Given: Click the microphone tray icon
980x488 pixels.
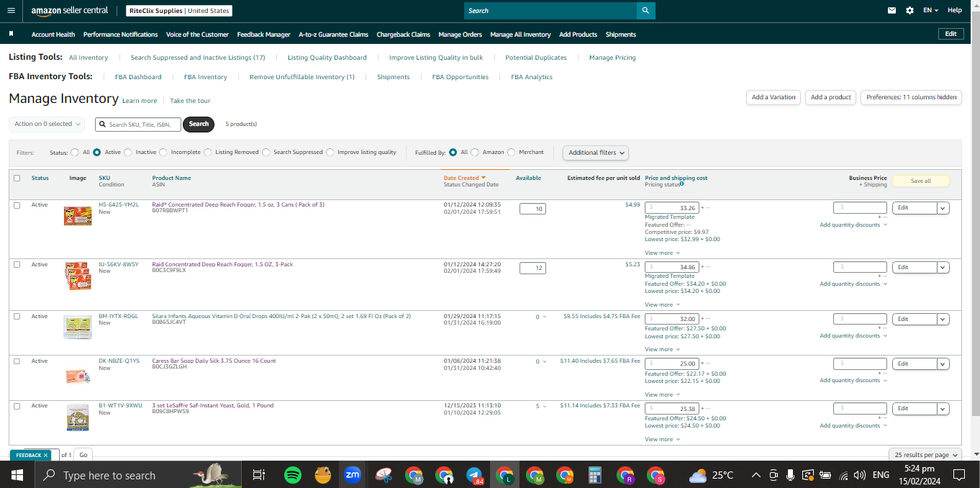Looking at the screenshot, I should (x=790, y=475).
